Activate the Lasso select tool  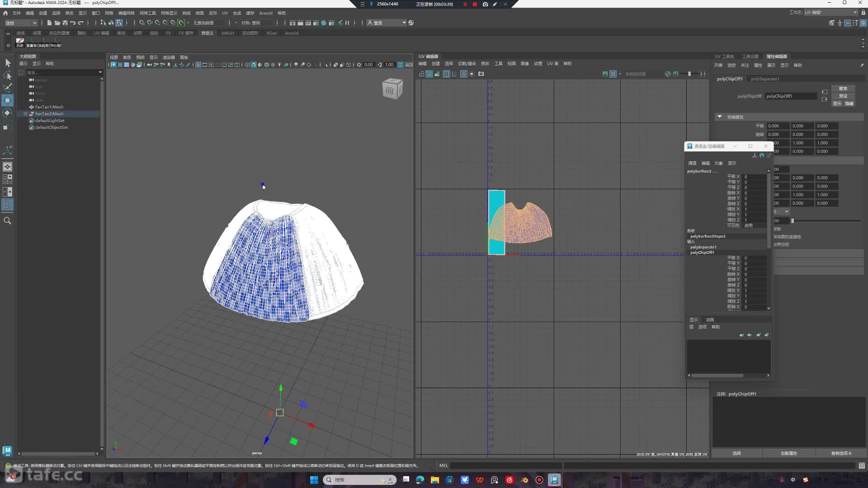click(8, 75)
